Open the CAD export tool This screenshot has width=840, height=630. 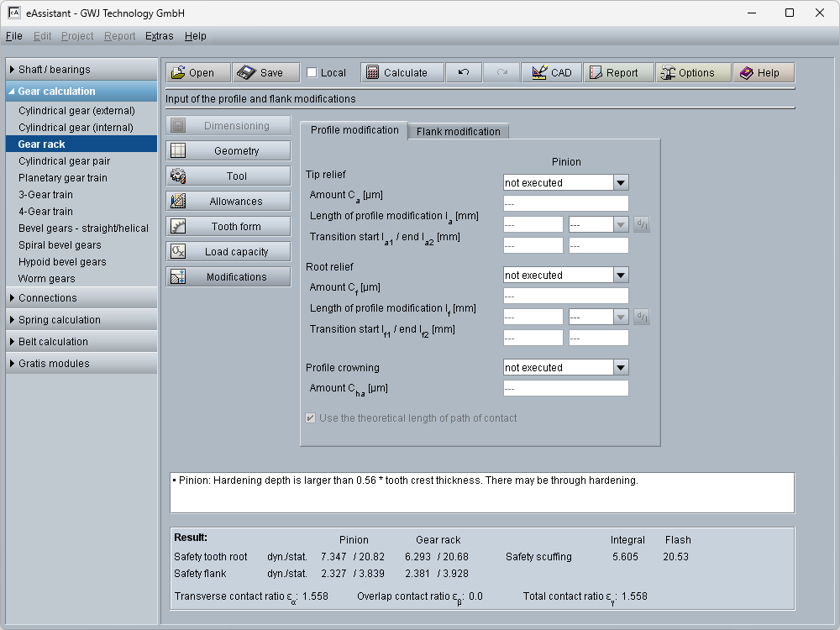[551, 73]
